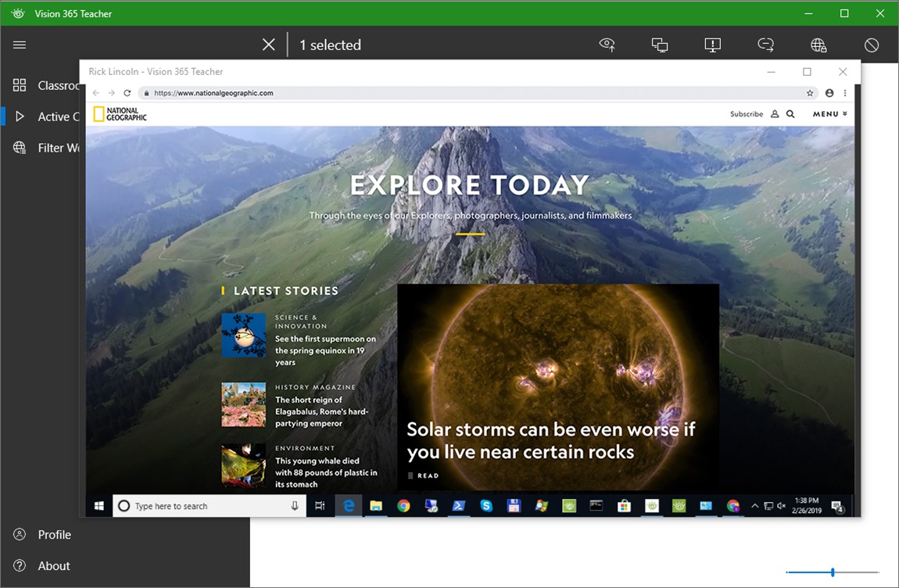Open the "This young whale died" story
Image resolution: width=899 pixels, height=588 pixels.
click(326, 472)
